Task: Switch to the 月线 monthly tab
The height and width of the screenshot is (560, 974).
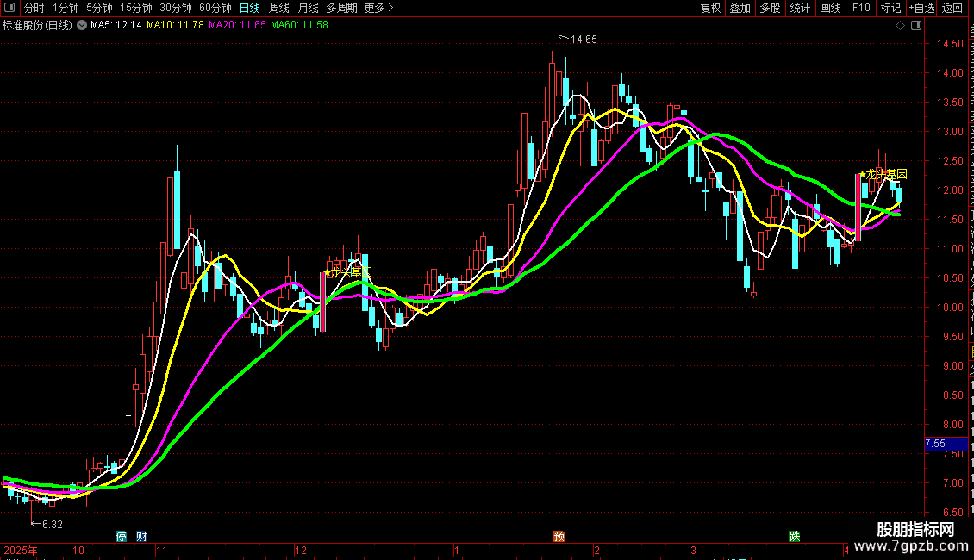Action: coord(308,8)
